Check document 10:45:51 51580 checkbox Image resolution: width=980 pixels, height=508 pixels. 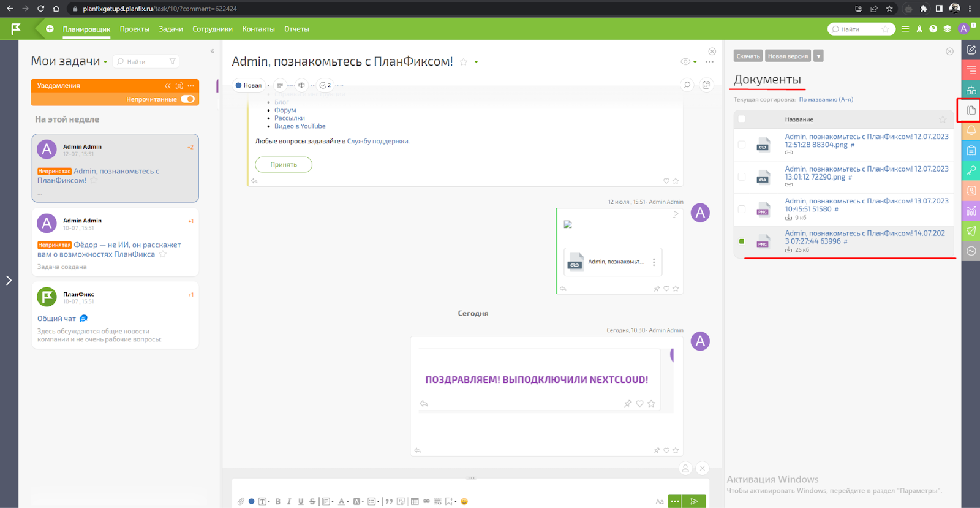coord(742,209)
